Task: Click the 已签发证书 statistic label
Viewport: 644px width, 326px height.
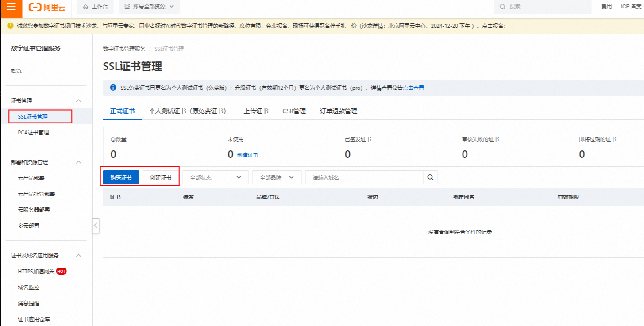Action: (358, 139)
